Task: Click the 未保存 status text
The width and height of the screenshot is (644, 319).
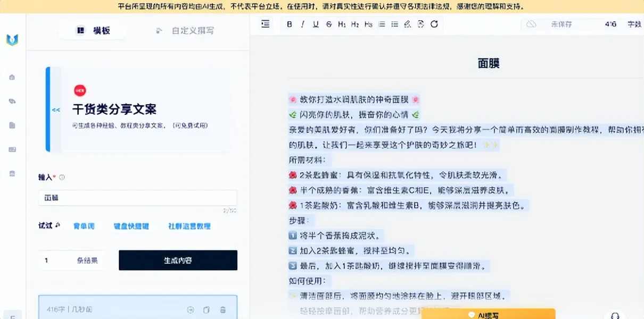Action: click(x=561, y=24)
